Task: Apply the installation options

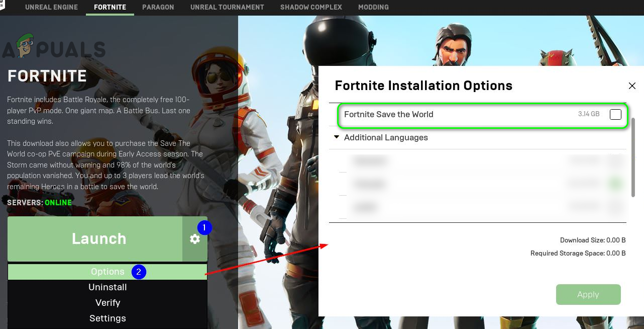Action: (x=588, y=294)
